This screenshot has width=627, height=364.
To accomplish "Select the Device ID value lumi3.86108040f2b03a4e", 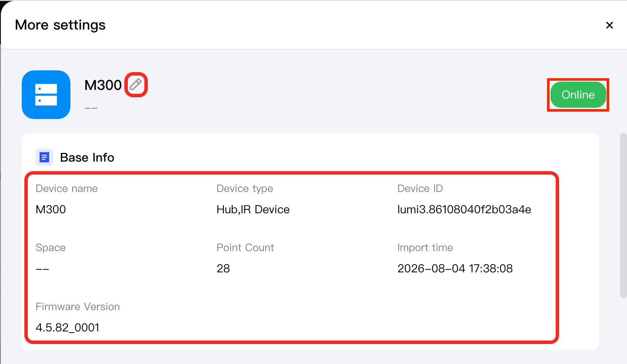I will pyautogui.click(x=464, y=209).
